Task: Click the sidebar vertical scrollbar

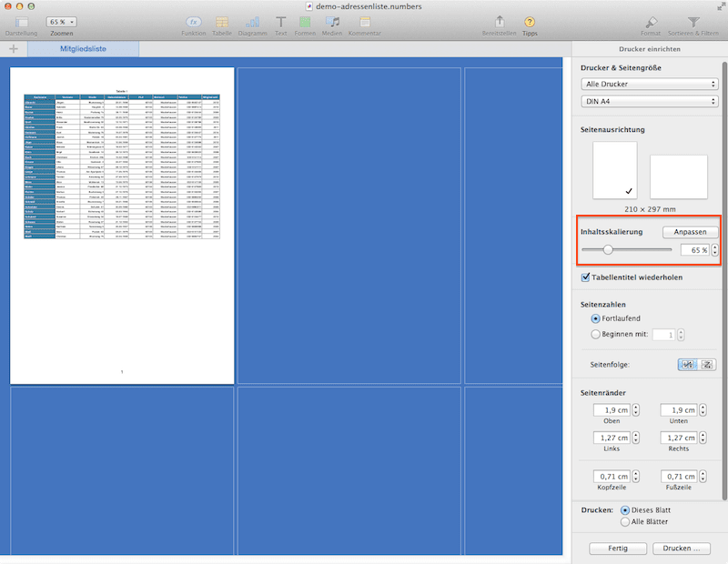Action: pos(724,281)
